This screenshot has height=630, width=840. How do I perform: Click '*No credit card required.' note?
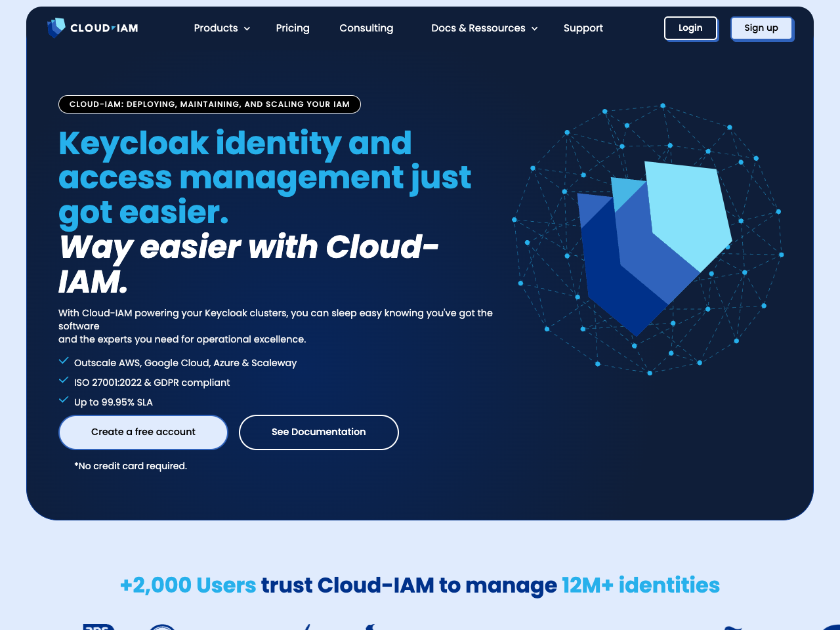[131, 466]
